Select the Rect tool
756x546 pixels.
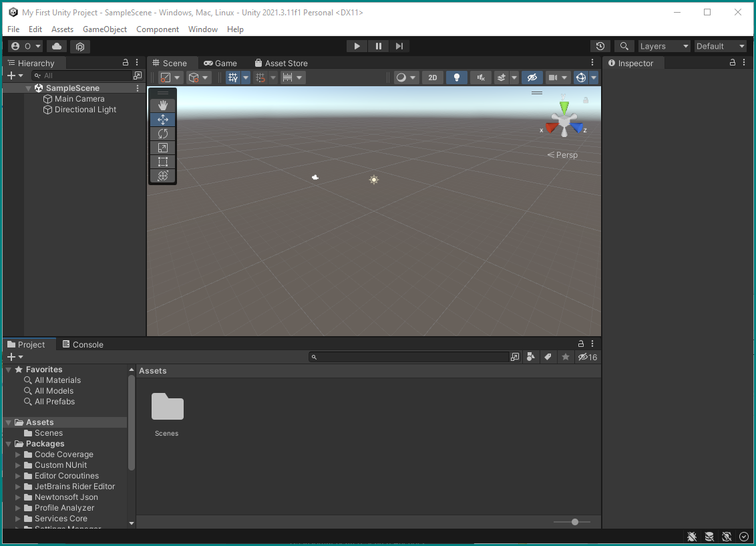point(163,162)
